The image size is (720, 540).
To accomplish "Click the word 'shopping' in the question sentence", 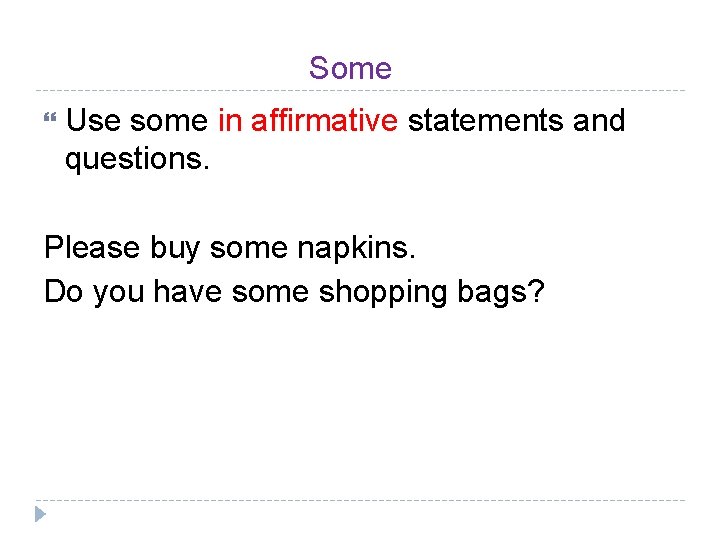I will [383, 292].
